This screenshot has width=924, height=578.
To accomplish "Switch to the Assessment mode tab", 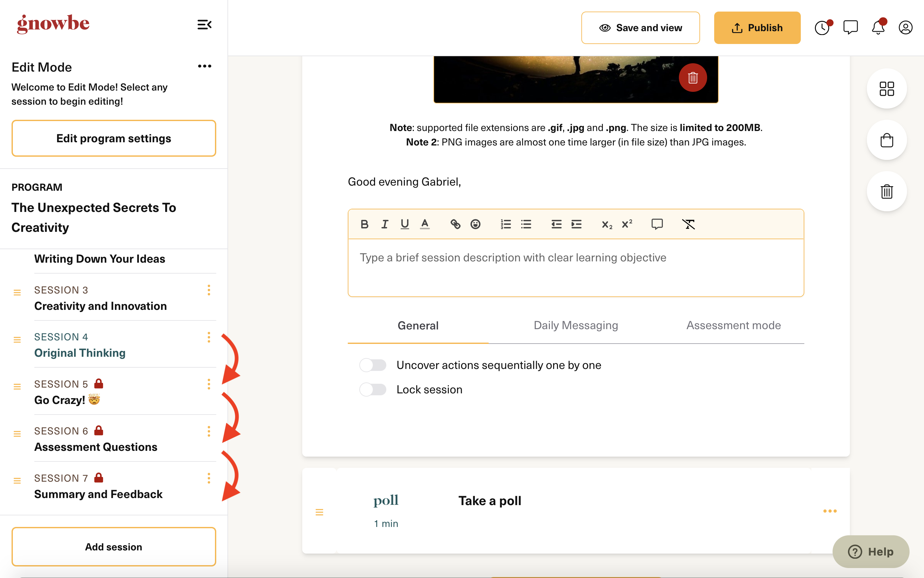I will tap(733, 325).
